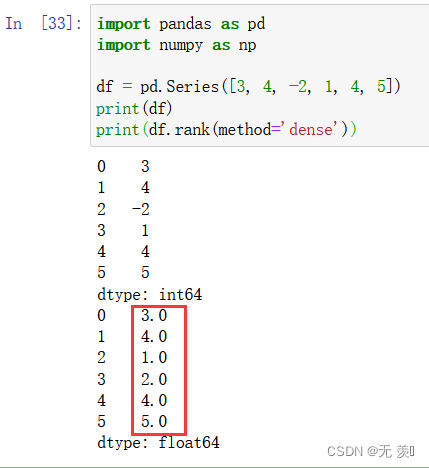Image resolution: width=429 pixels, height=468 pixels.
Task: Click the df.rank(method='dense') line
Action: [226, 130]
